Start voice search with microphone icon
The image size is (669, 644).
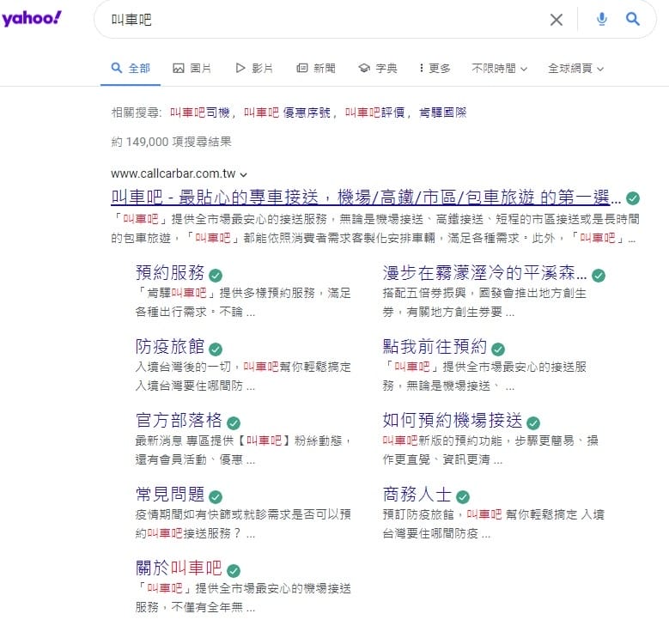click(602, 19)
